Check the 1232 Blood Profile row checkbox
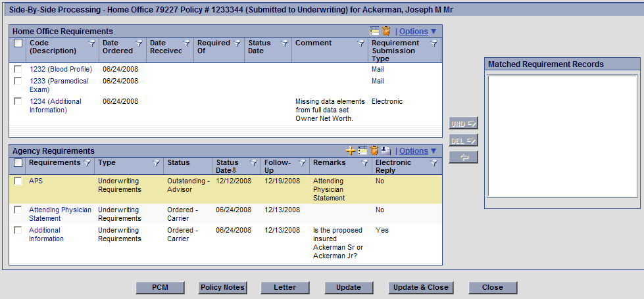Viewport: 644px width, 299px height. (18, 69)
